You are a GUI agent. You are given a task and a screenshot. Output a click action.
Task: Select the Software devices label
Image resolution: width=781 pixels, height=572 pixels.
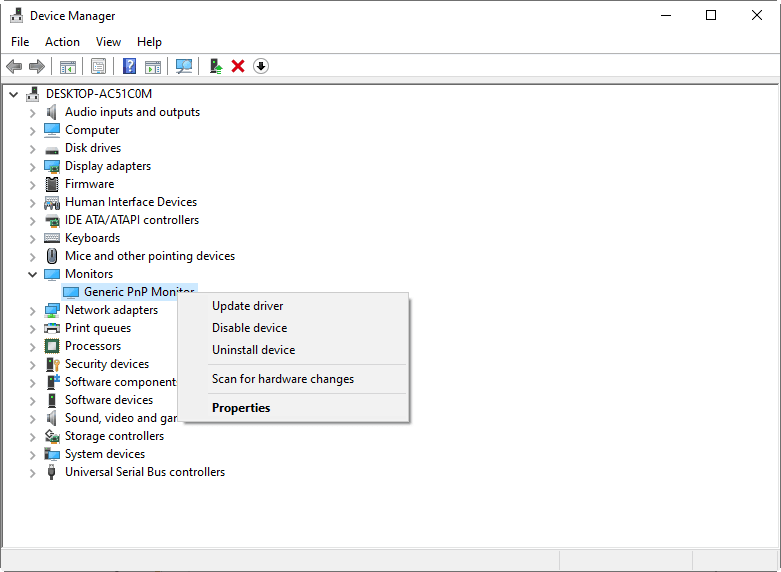(x=109, y=400)
